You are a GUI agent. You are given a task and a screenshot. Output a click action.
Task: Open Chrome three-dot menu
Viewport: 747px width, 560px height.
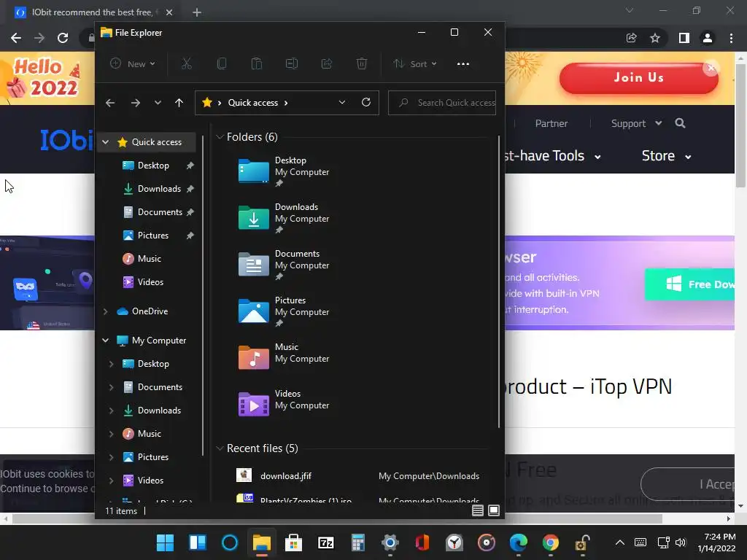click(x=731, y=38)
